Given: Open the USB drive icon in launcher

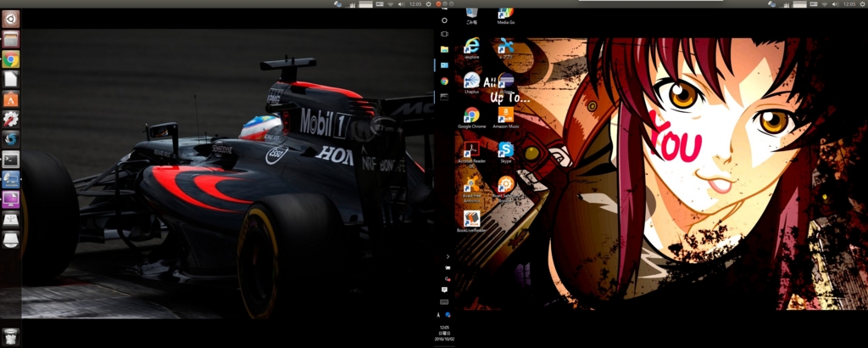Looking at the screenshot, I should (x=10, y=220).
